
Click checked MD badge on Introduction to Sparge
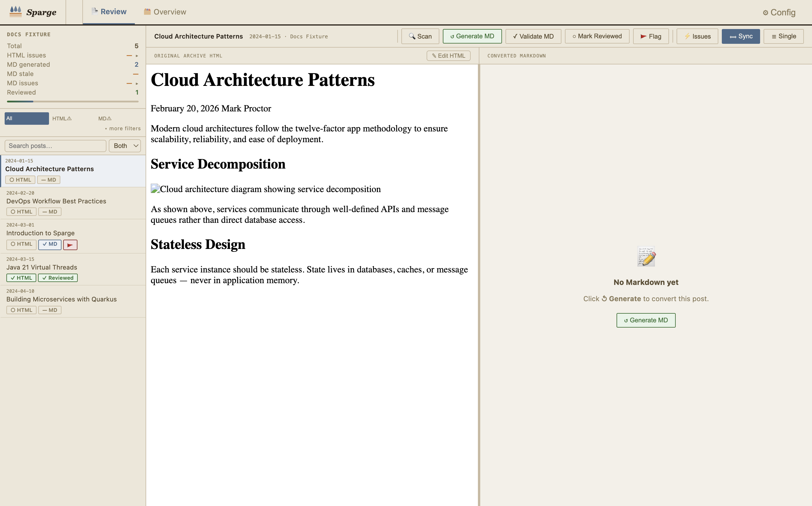click(50, 245)
